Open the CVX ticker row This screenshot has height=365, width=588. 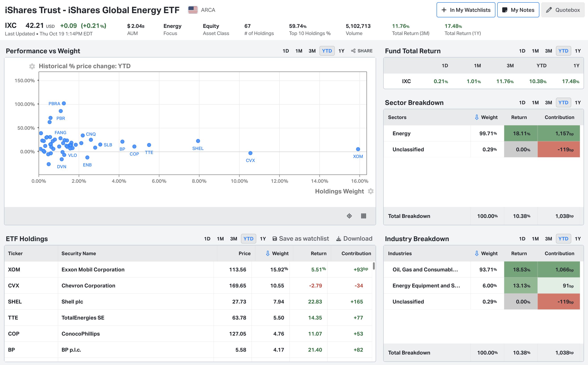188,285
